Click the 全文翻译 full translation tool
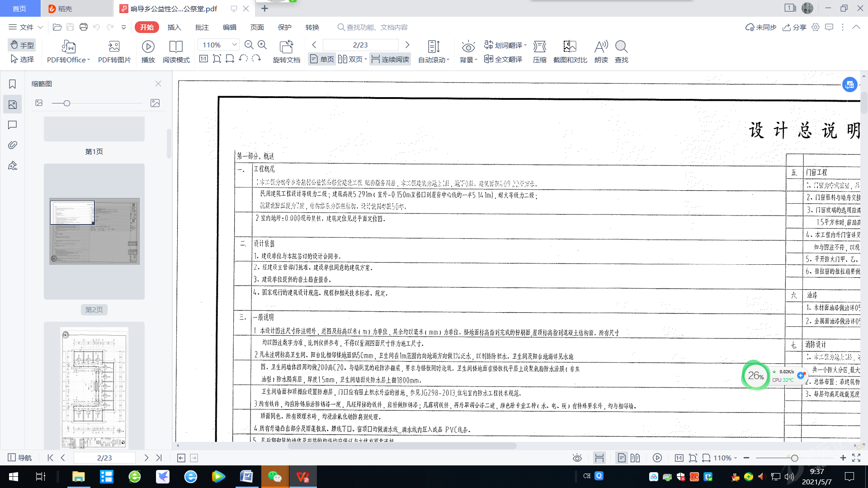This screenshot has width=868, height=488. click(503, 59)
